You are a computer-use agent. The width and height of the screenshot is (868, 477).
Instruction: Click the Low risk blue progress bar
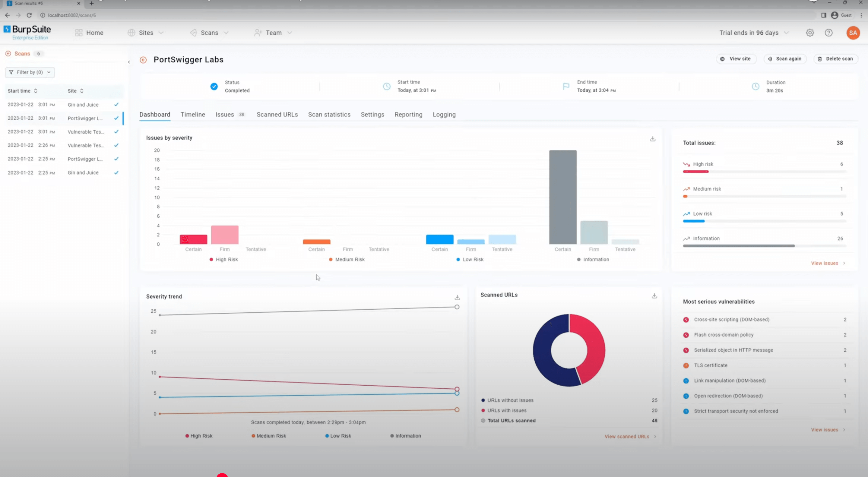[x=694, y=221]
